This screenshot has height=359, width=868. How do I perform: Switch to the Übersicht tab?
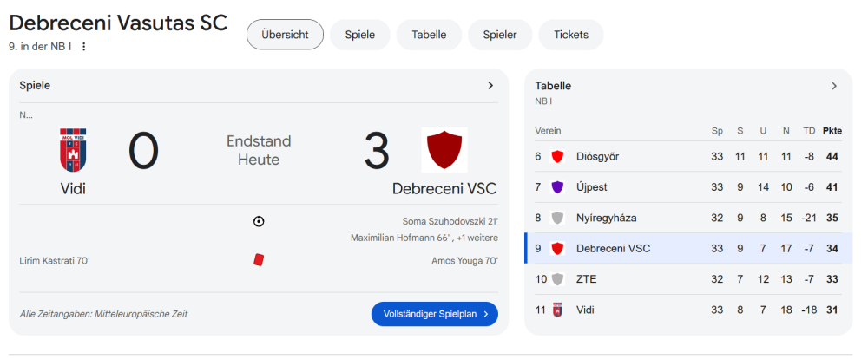point(285,35)
